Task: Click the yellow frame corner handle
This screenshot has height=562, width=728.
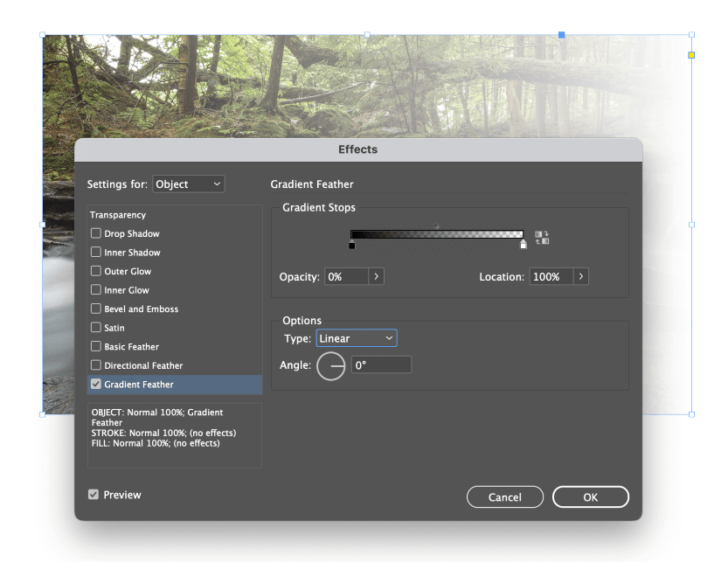Action: (691, 55)
